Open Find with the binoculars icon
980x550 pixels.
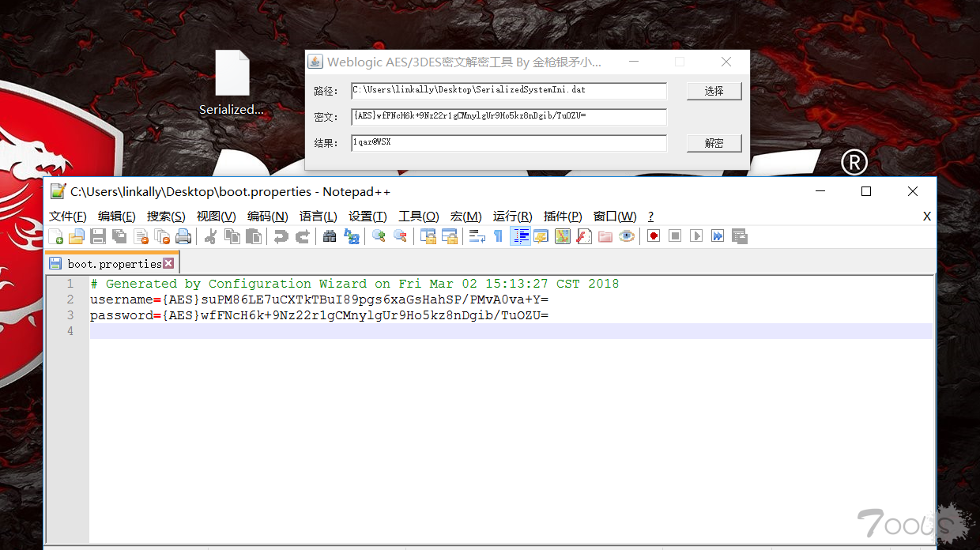[330, 236]
